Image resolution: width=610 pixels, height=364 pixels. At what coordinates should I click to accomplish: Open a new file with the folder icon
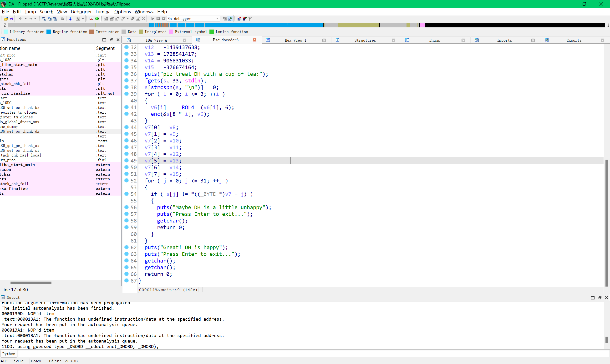[x=6, y=19]
